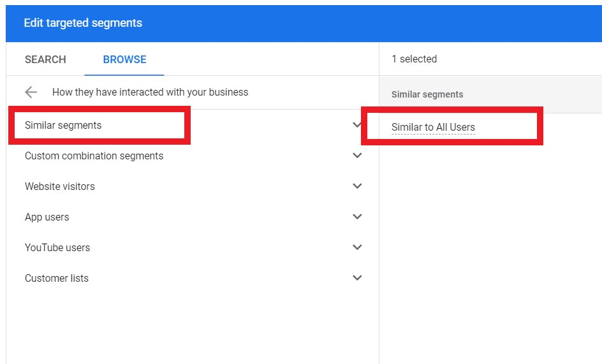Click 'How they have interacted with your business'
This screenshot has height=364, width=602.
click(x=150, y=92)
